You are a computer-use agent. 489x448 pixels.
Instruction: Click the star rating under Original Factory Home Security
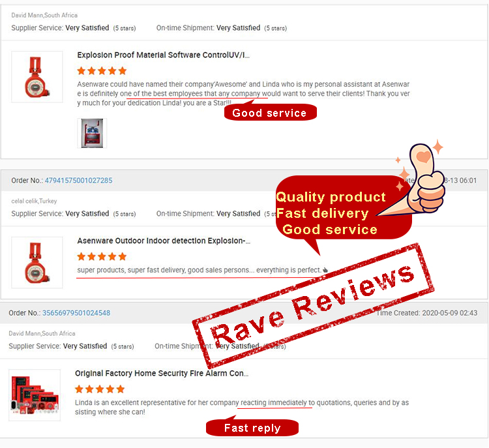[100, 389]
